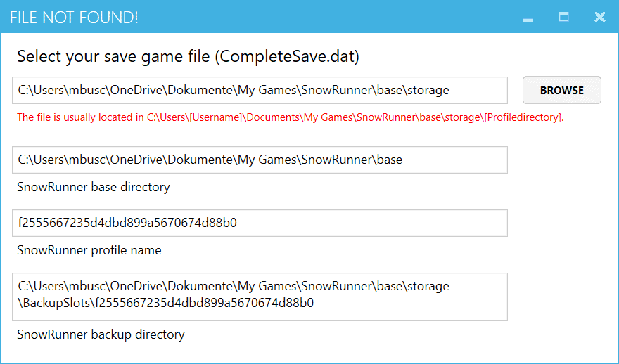Image resolution: width=619 pixels, height=364 pixels.
Task: Minimize the FILE NOT FOUND window
Action: [528, 18]
